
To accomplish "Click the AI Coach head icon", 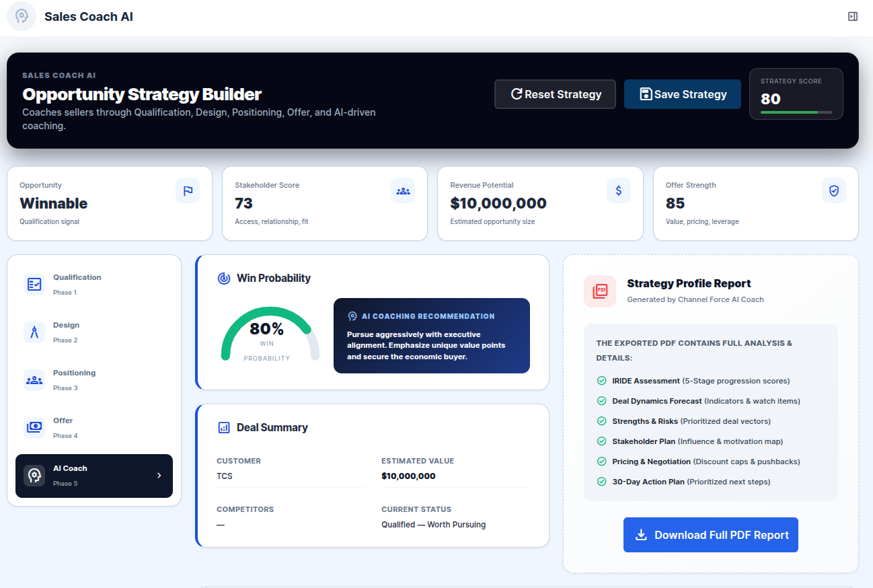I will tap(34, 476).
